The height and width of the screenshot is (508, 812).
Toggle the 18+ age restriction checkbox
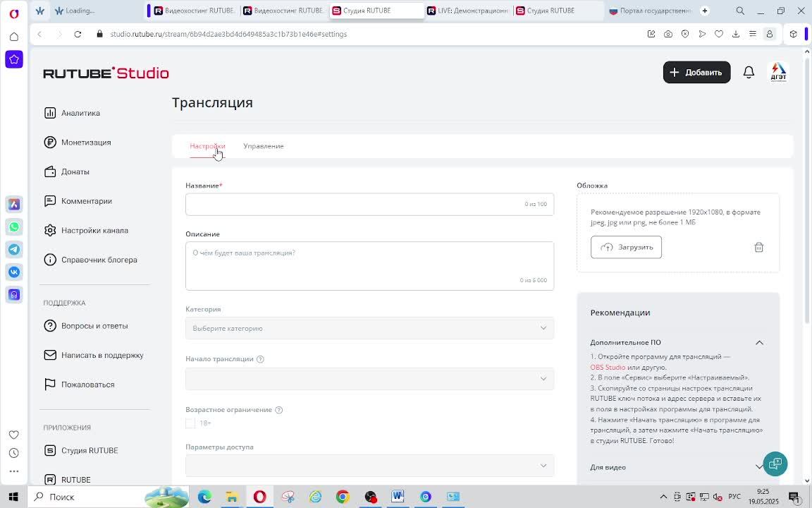190,423
